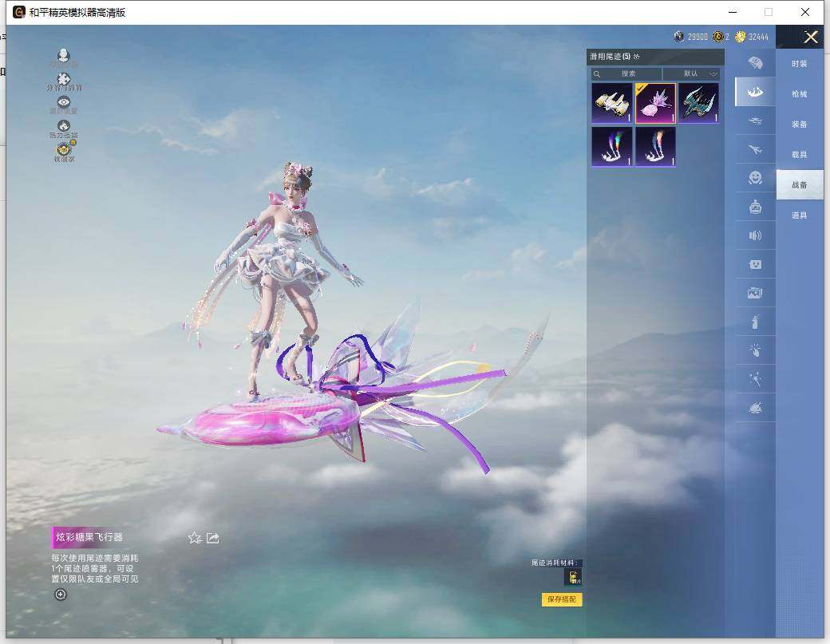The width and height of the screenshot is (830, 644).
Task: Select the teal dragon wing trail thumbnail
Action: tap(699, 103)
